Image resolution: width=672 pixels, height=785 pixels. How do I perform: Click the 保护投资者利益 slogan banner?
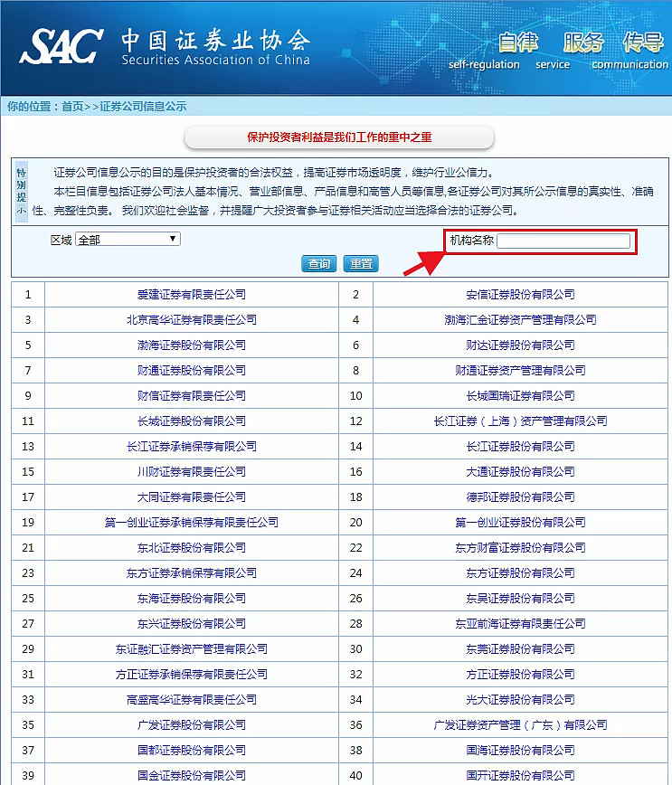pos(339,137)
